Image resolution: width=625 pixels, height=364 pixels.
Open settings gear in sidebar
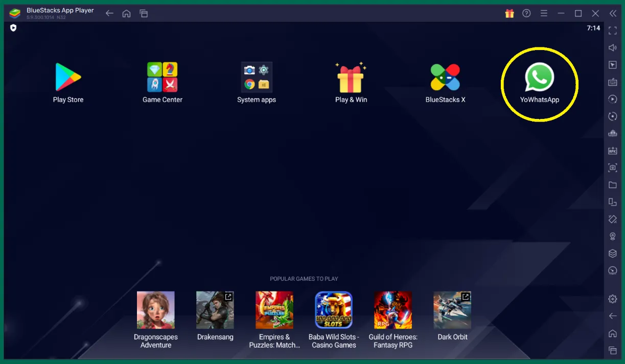click(613, 299)
